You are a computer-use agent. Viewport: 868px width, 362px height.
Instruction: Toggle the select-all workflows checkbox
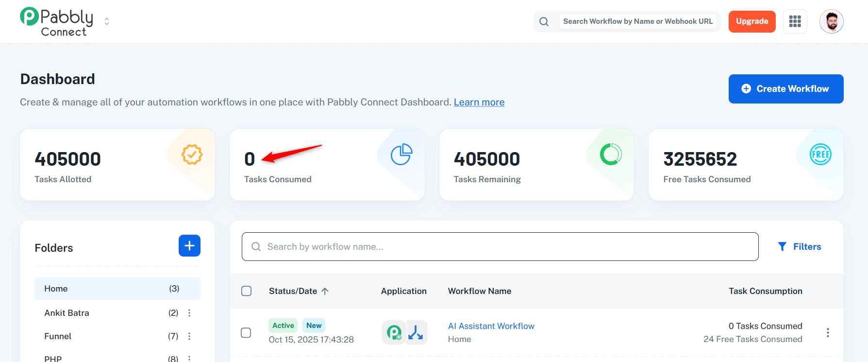pos(247,291)
